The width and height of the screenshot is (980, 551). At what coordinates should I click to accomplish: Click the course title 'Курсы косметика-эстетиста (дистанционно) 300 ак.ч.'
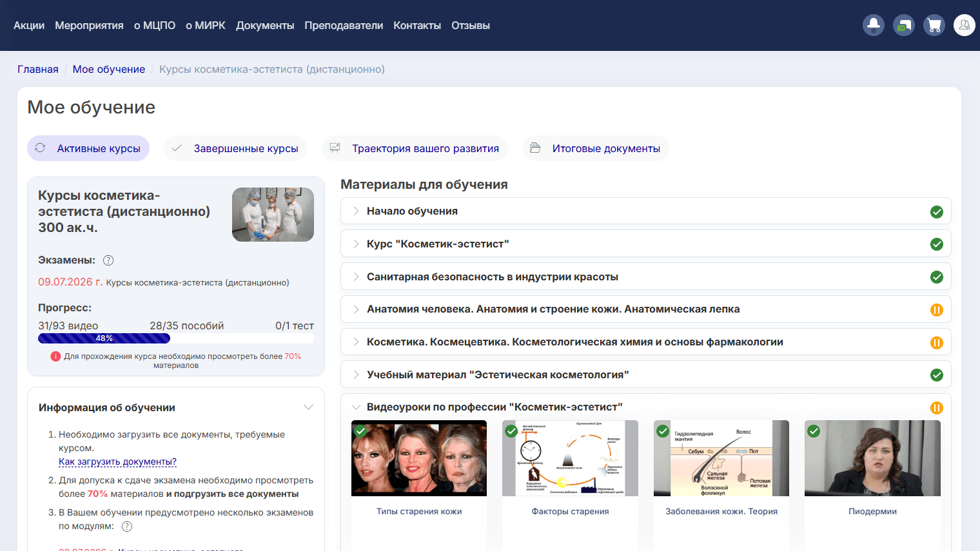[124, 211]
